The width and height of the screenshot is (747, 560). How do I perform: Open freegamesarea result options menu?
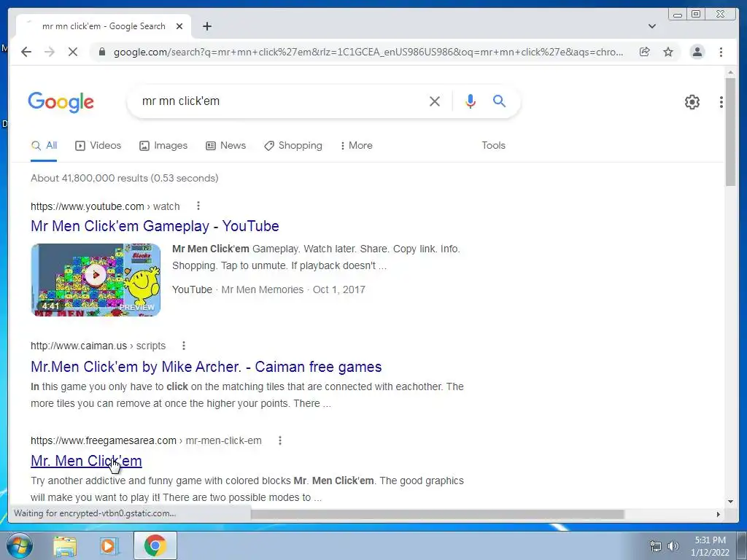(279, 440)
